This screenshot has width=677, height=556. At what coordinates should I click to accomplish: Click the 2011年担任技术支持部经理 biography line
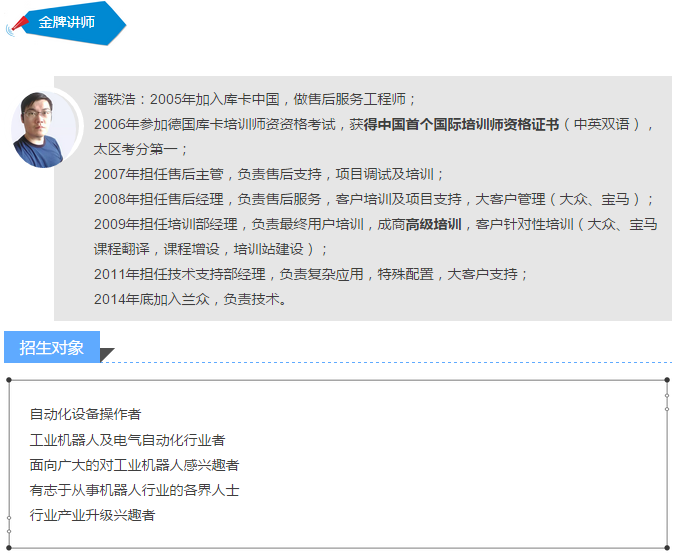pyautogui.click(x=310, y=274)
